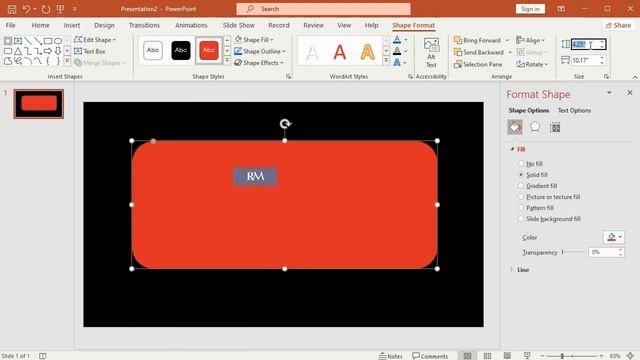Image resolution: width=640 pixels, height=360 pixels.
Task: Open the fill Color picker dropdown
Action: [x=614, y=237]
